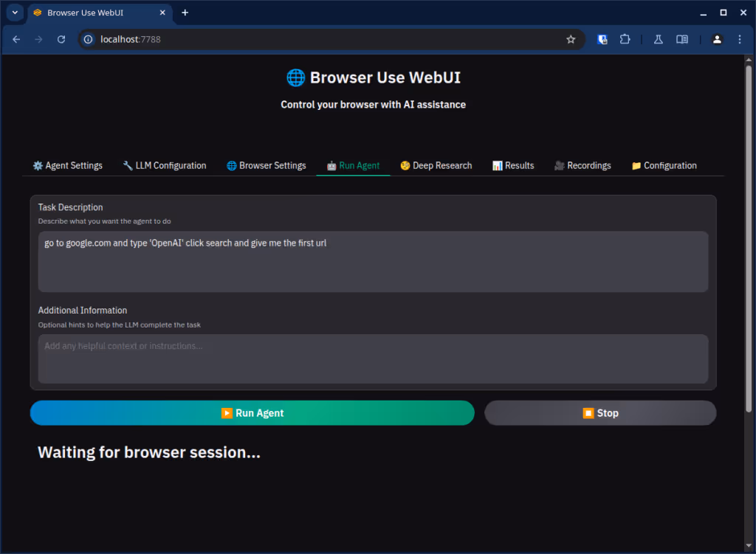The width and height of the screenshot is (756, 554).
Task: Click the 'Describe what you want the agent to do' hint
Action: (x=105, y=221)
